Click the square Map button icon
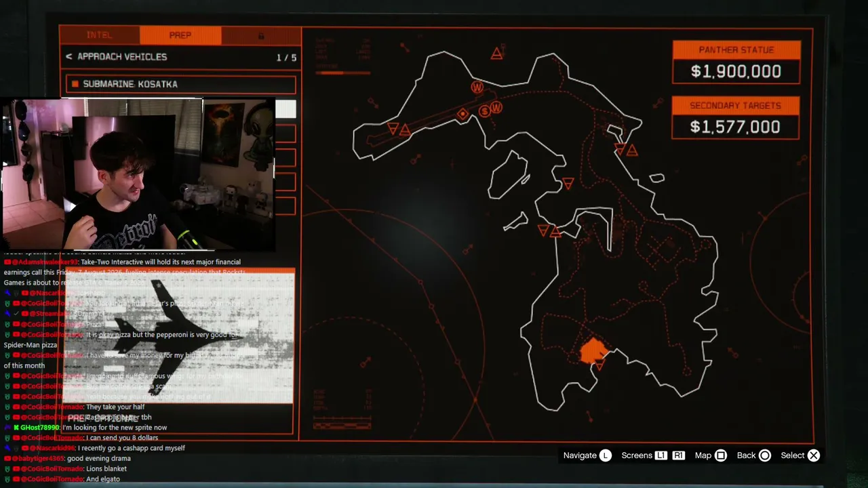This screenshot has height=488, width=868. click(x=721, y=455)
